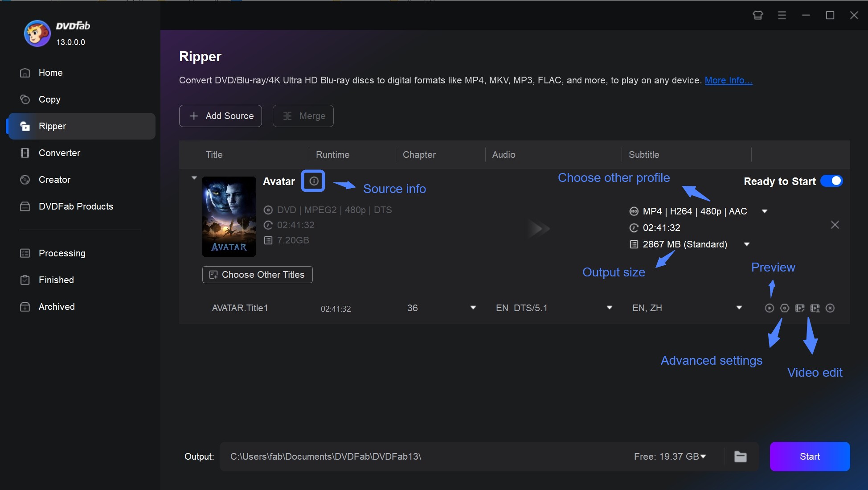Viewport: 868px width, 490px height.
Task: Toggle chapter dropdown for AVATAR.Title1
Action: tap(473, 307)
